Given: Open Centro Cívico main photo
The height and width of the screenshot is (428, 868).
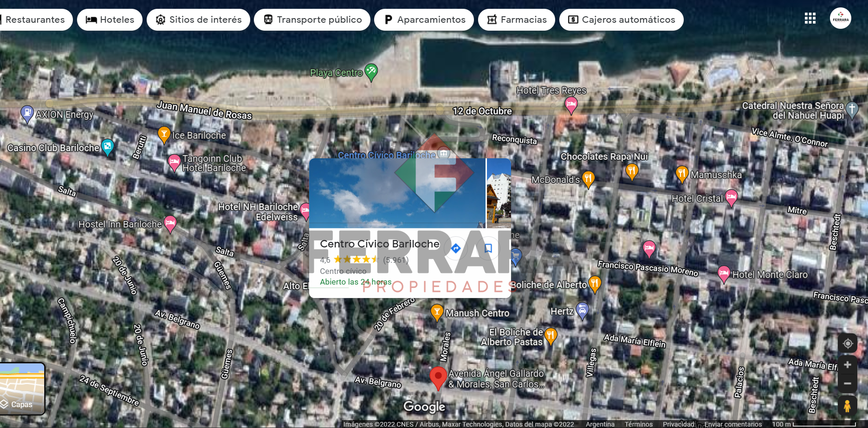Looking at the screenshot, I should pyautogui.click(x=397, y=193).
